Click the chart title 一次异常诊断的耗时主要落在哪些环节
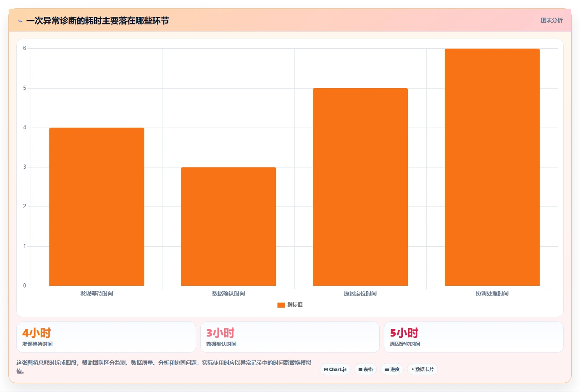580x392 pixels. 97,21
